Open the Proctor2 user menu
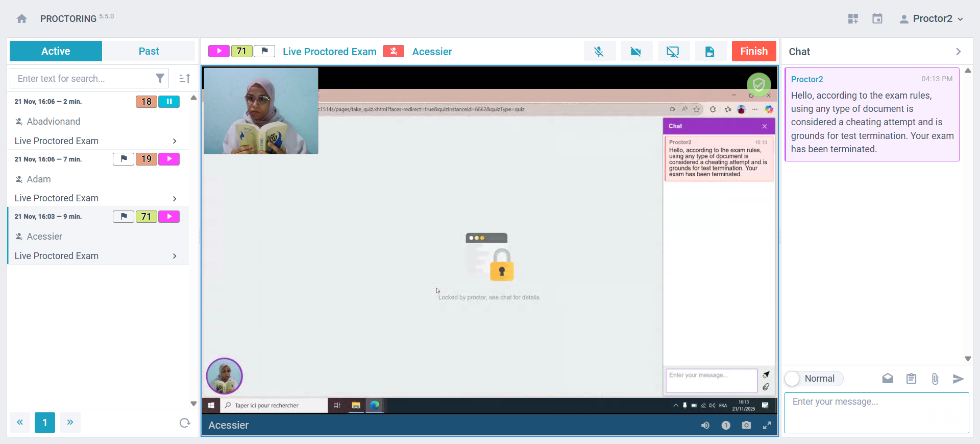The image size is (980, 444). click(x=932, y=19)
